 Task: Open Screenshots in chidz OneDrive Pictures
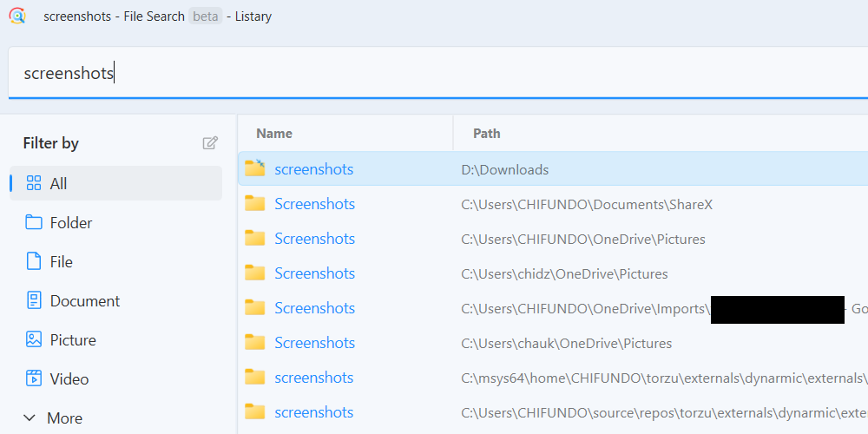point(314,273)
